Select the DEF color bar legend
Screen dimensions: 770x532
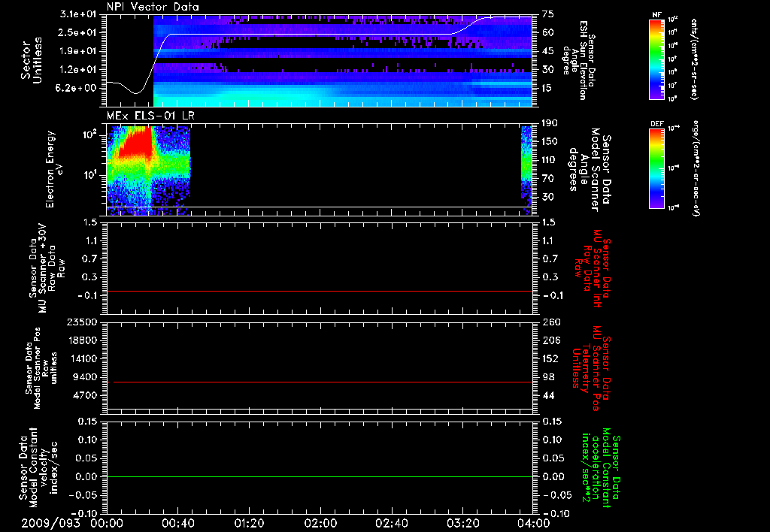point(657,168)
